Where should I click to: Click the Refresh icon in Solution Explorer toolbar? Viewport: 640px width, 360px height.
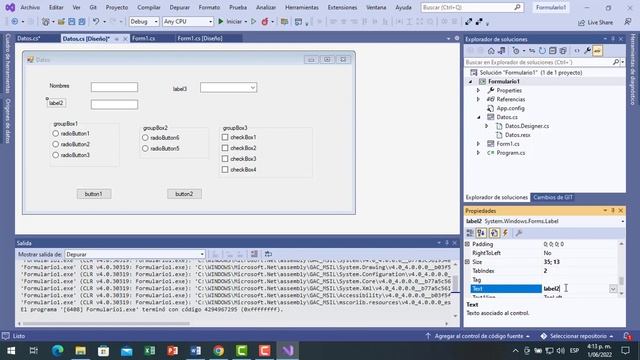[542, 51]
